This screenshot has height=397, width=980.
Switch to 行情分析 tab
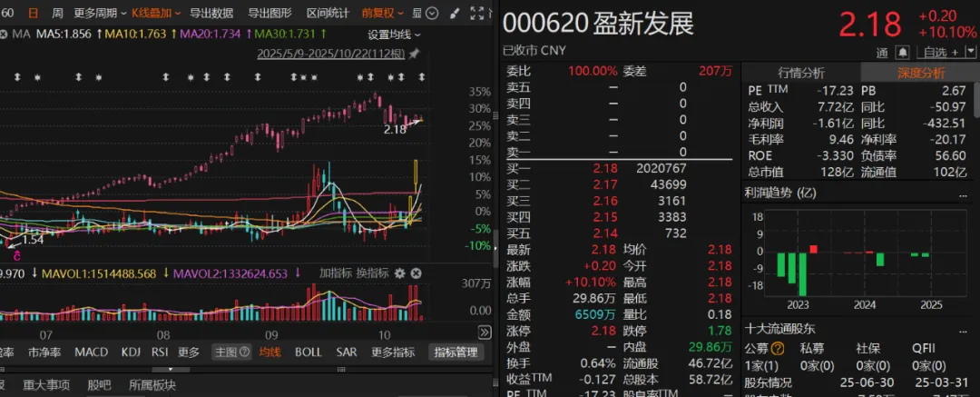click(x=800, y=73)
